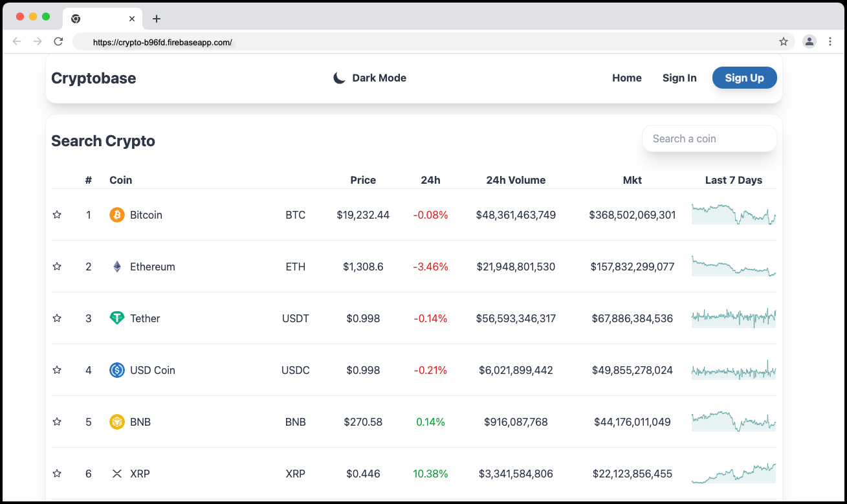This screenshot has height=504, width=847.
Task: Click Bitcoin price $19,232.44
Action: point(363,215)
